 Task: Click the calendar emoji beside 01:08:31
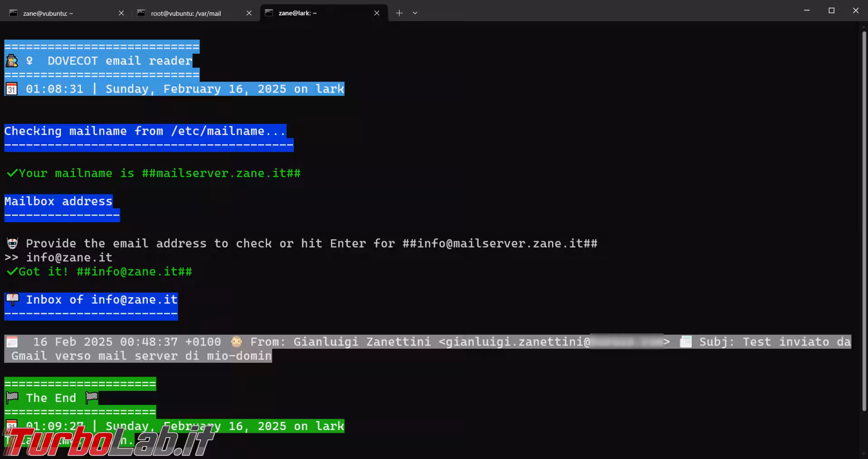coord(11,89)
